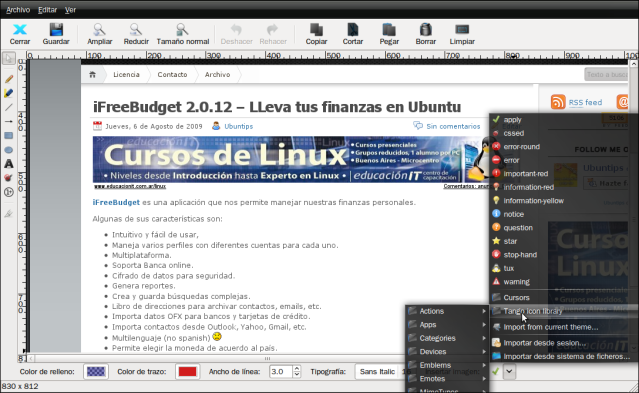The height and width of the screenshot is (393, 639).
Task: Zoom out with Reducir
Action: coord(136,34)
